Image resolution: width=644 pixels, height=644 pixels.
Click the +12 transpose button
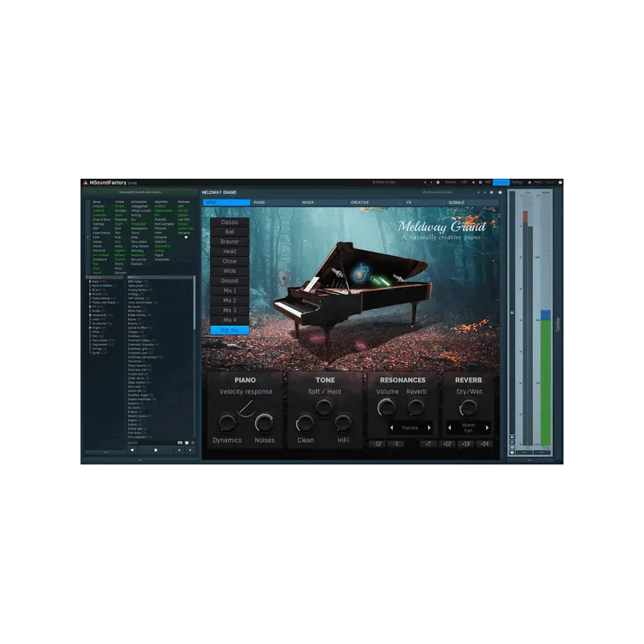pos(447,444)
